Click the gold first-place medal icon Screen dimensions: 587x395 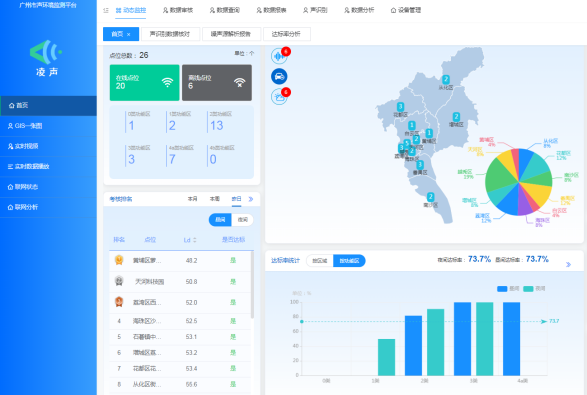pos(119,260)
